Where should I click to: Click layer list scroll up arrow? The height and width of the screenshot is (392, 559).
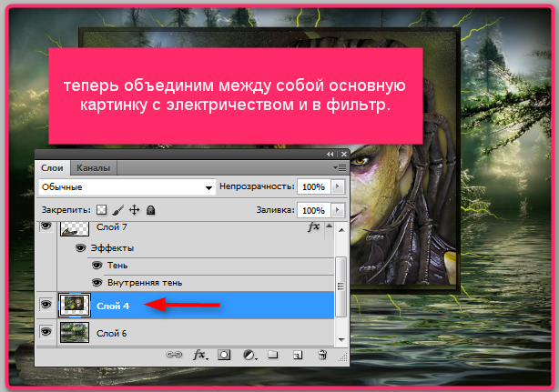pyautogui.click(x=341, y=230)
